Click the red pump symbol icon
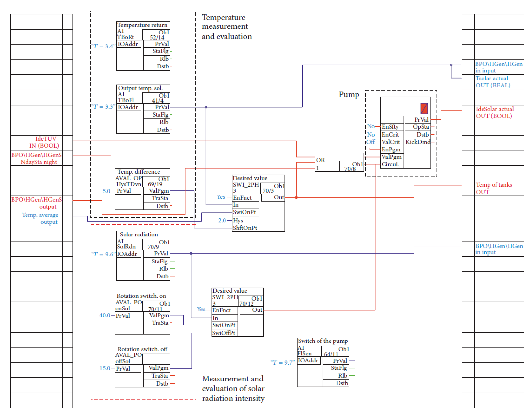Screen dimensions: 532x416 click(x=424, y=108)
